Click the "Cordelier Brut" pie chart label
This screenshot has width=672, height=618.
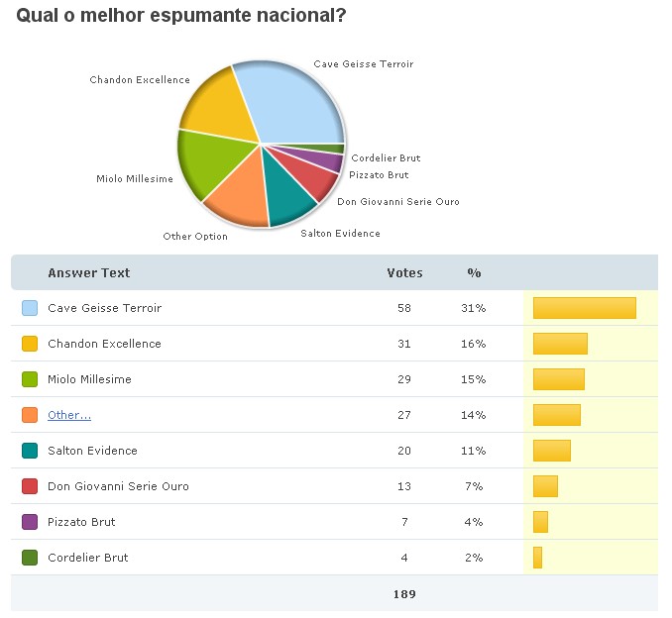point(386,157)
